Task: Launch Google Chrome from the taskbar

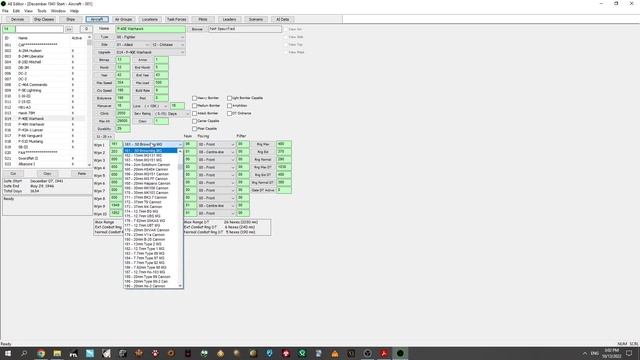Action: (x=41, y=353)
